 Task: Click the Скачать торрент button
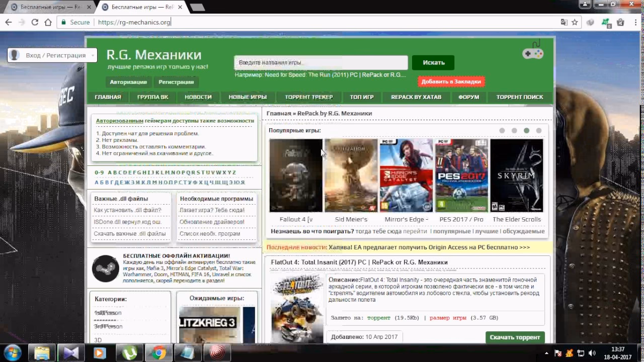[x=515, y=337]
